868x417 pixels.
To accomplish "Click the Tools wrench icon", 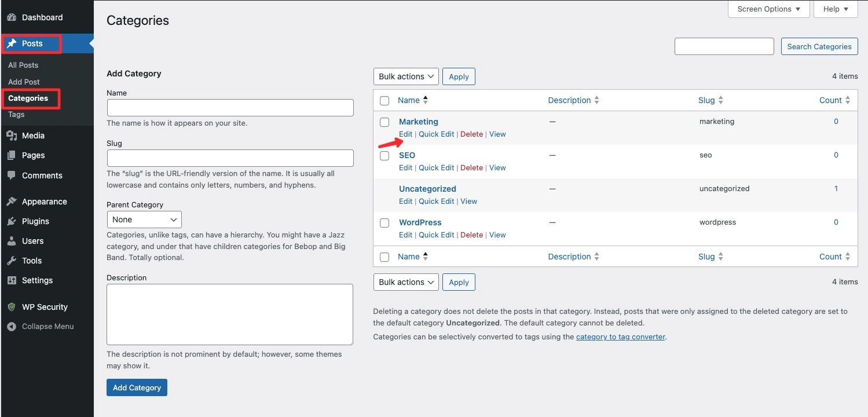I will 12,261.
